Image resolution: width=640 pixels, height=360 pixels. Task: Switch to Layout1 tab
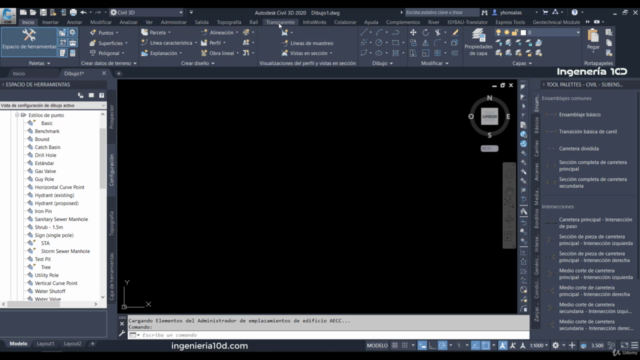[x=45, y=344]
